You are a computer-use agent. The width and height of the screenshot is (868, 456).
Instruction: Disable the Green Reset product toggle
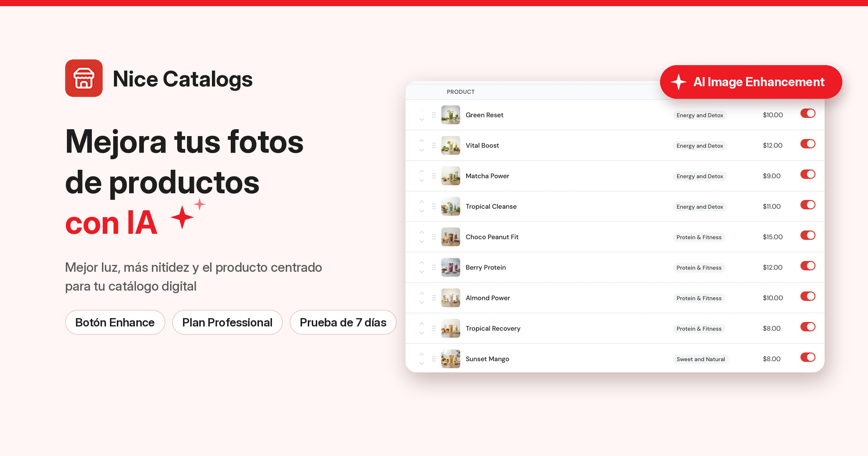pyautogui.click(x=808, y=113)
